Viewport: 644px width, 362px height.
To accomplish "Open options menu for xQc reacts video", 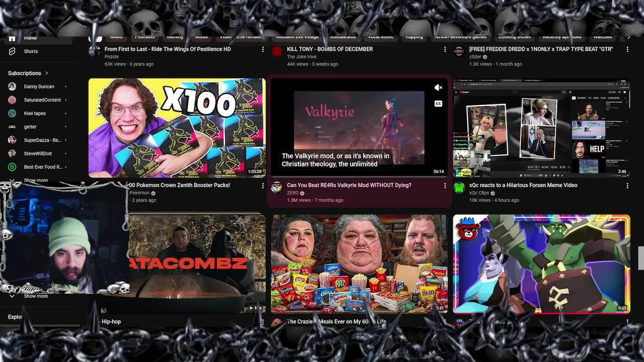I will [627, 186].
